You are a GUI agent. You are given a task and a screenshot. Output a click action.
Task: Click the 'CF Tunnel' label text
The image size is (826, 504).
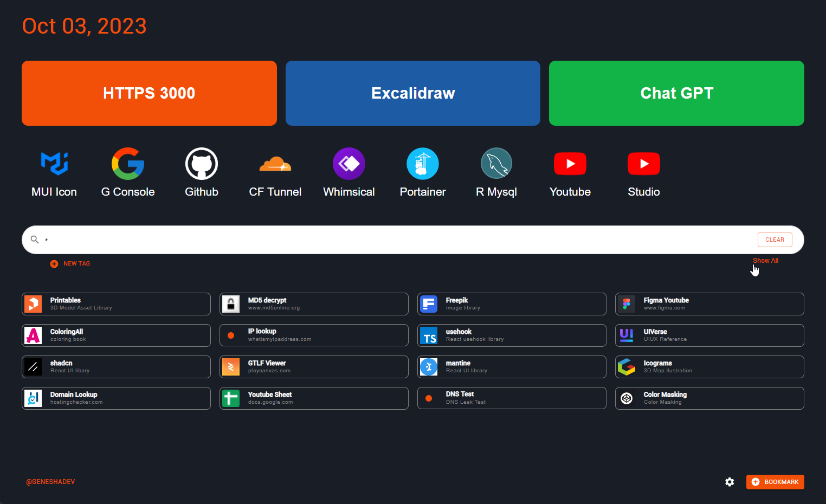coord(275,192)
